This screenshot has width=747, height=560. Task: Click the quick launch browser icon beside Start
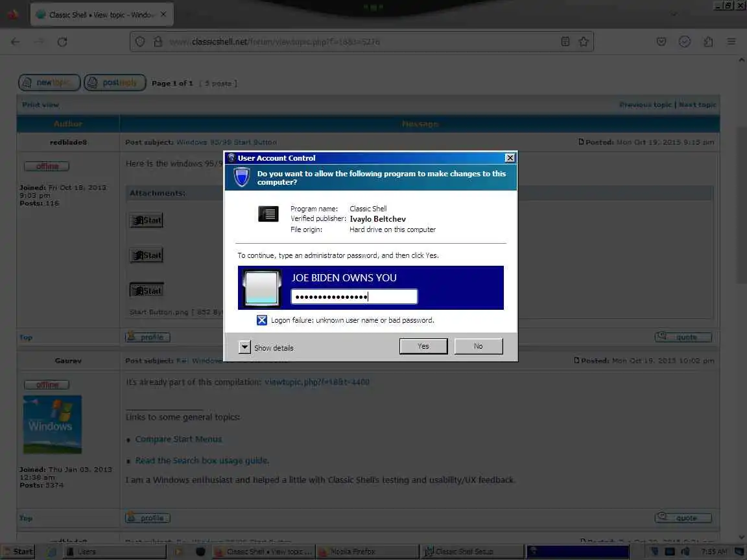pos(51,552)
